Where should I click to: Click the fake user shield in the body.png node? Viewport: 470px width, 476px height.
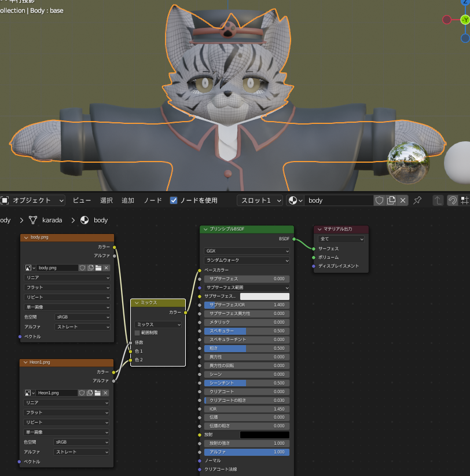[82, 268]
